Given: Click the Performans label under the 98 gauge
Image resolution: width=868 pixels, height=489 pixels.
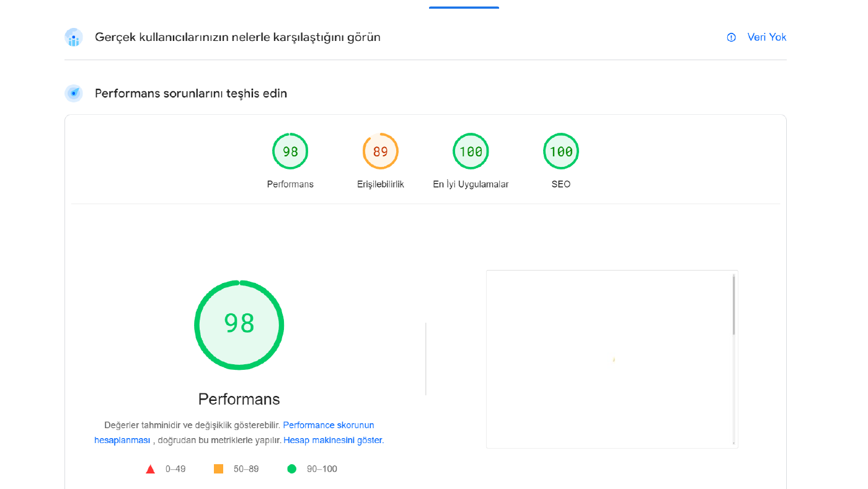Looking at the screenshot, I should click(290, 184).
